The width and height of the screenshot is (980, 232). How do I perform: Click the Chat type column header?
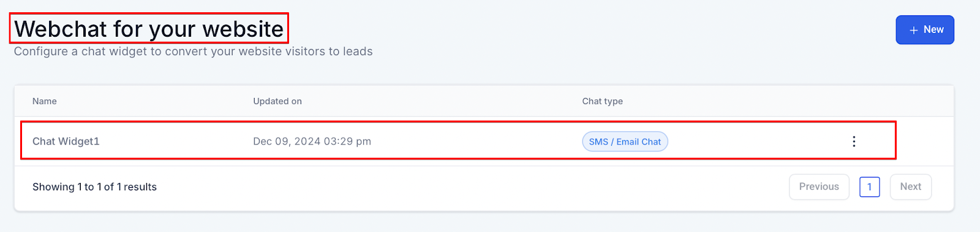602,101
